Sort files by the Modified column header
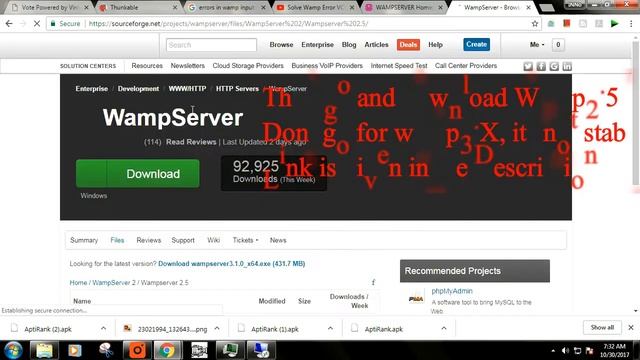This screenshot has width=640, height=360. 272,301
